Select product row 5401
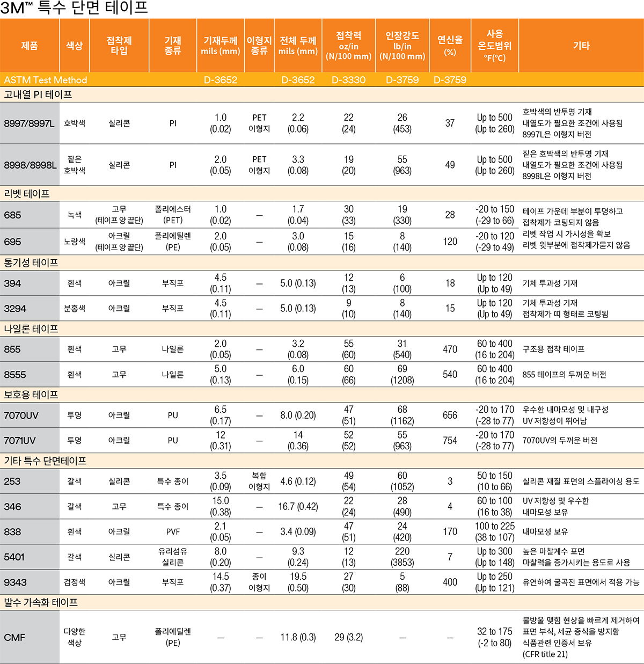The width and height of the screenshot is (644, 664). coord(14,557)
